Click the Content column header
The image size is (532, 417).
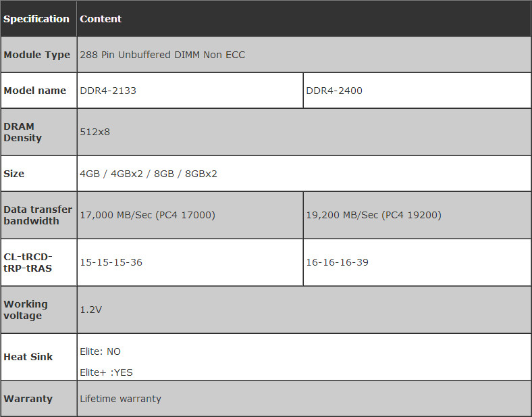pos(101,19)
